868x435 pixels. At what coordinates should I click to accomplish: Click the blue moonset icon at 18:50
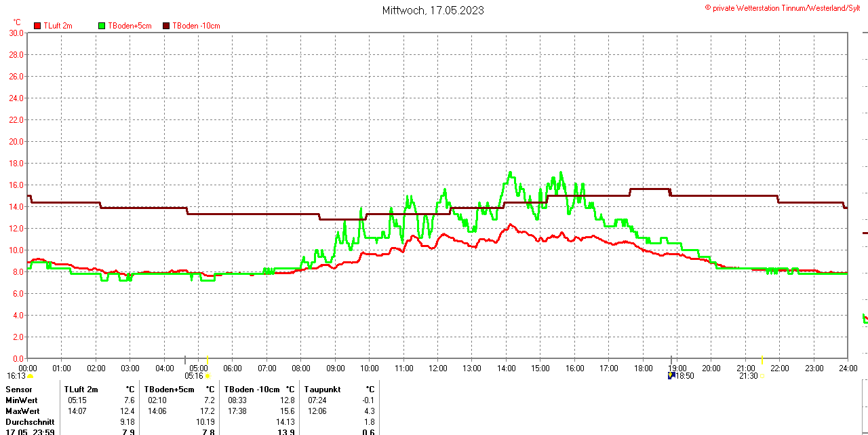tap(671, 375)
